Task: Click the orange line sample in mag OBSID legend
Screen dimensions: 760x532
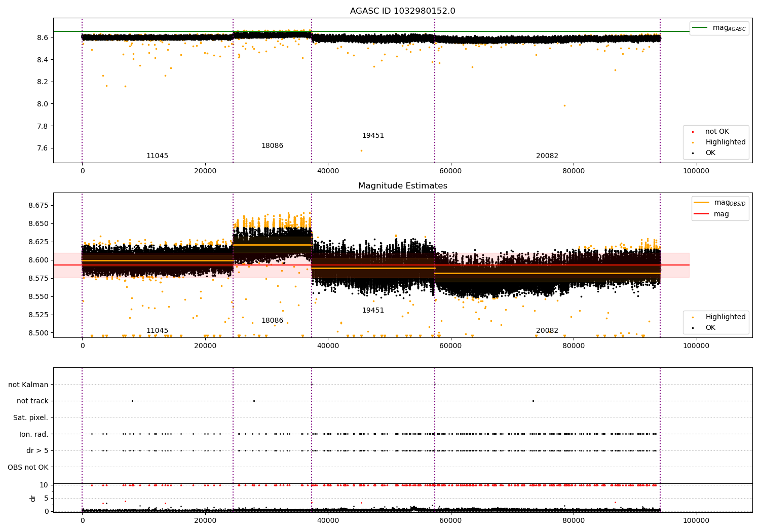Action: click(x=702, y=203)
